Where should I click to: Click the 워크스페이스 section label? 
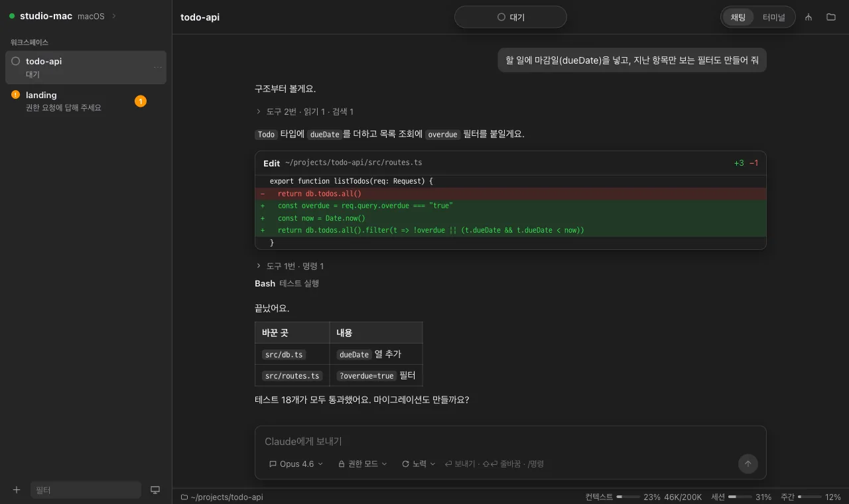tap(29, 42)
